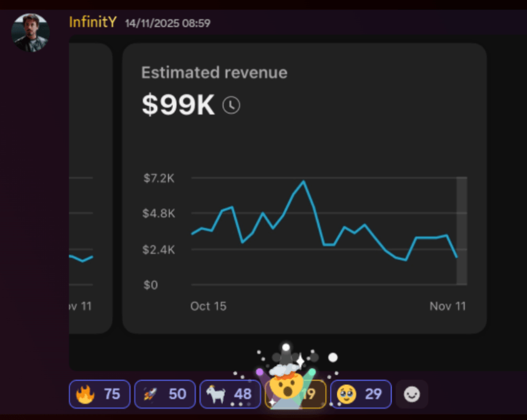Click the $4.8K y-axis label
This screenshot has width=527, height=420.
pos(159,214)
